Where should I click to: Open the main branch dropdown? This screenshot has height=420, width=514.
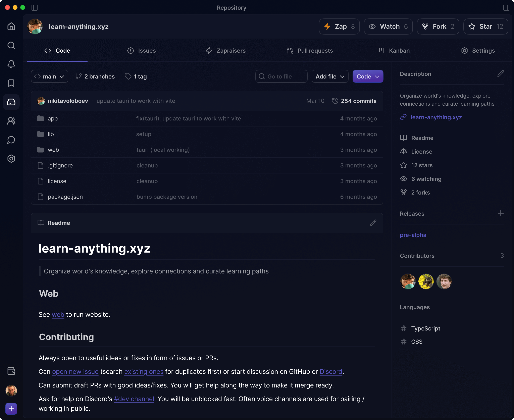pos(49,76)
